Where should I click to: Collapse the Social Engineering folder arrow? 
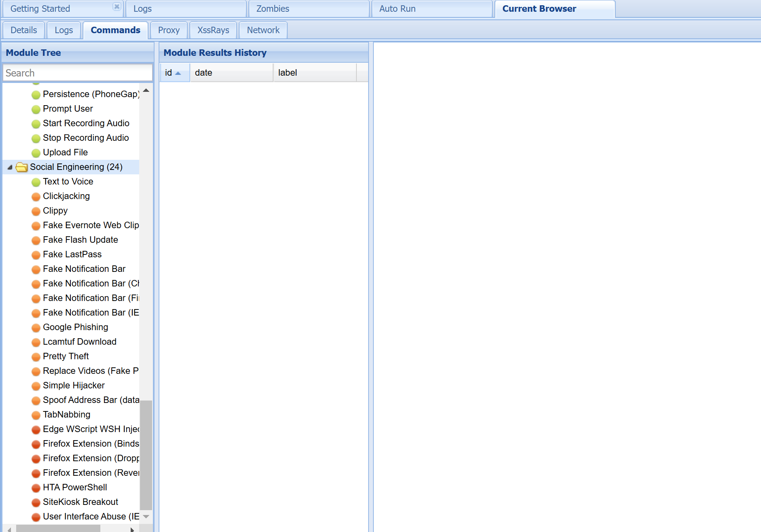point(10,167)
